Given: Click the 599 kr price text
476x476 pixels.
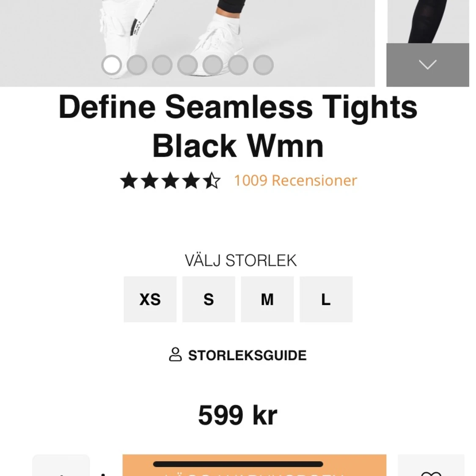Looking at the screenshot, I should tap(238, 415).
